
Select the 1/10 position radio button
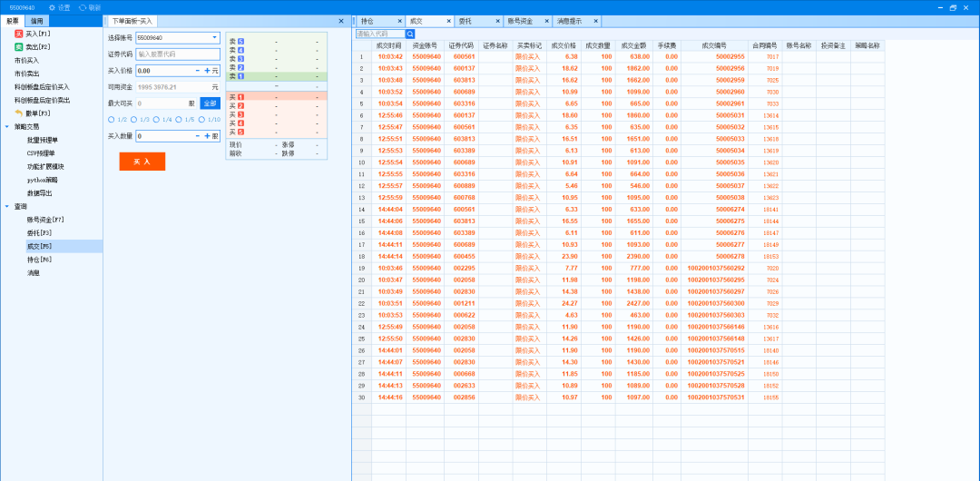pyautogui.click(x=201, y=120)
